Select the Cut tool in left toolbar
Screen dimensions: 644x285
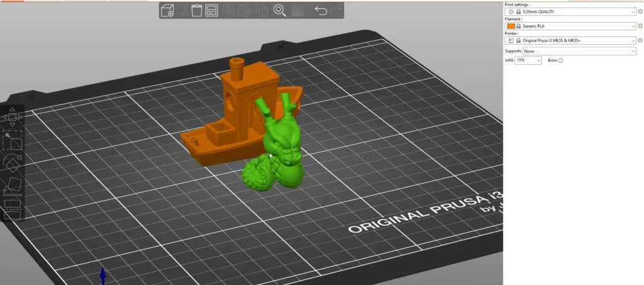pyautogui.click(x=13, y=208)
